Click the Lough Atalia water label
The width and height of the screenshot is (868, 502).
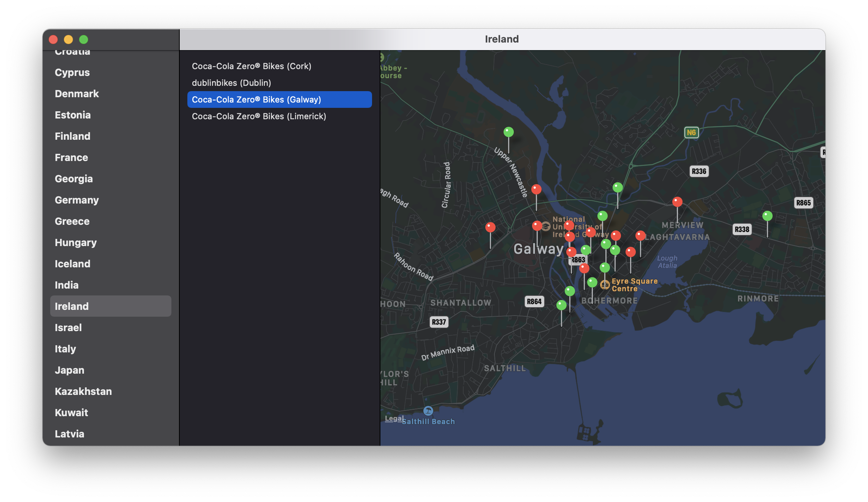tap(667, 262)
